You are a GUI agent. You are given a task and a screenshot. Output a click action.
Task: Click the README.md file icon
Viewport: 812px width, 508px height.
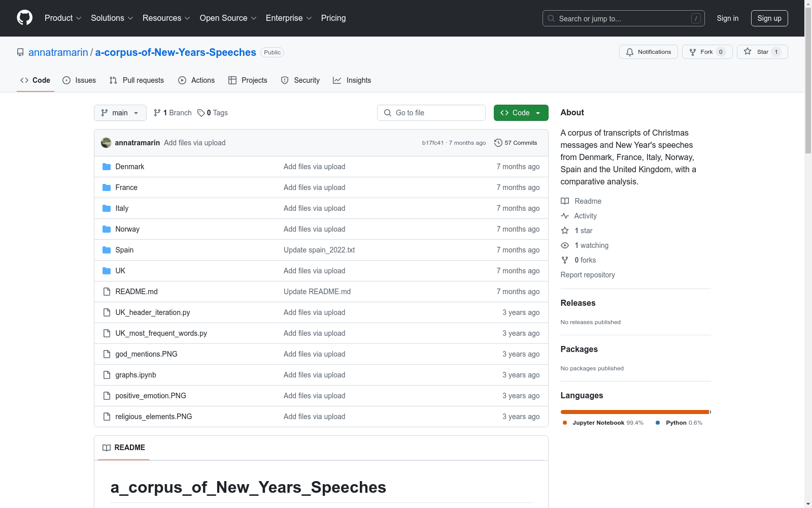tap(107, 292)
